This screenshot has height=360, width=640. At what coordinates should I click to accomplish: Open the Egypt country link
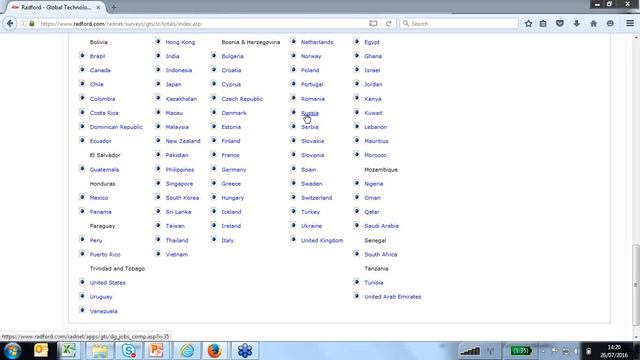pyautogui.click(x=372, y=42)
